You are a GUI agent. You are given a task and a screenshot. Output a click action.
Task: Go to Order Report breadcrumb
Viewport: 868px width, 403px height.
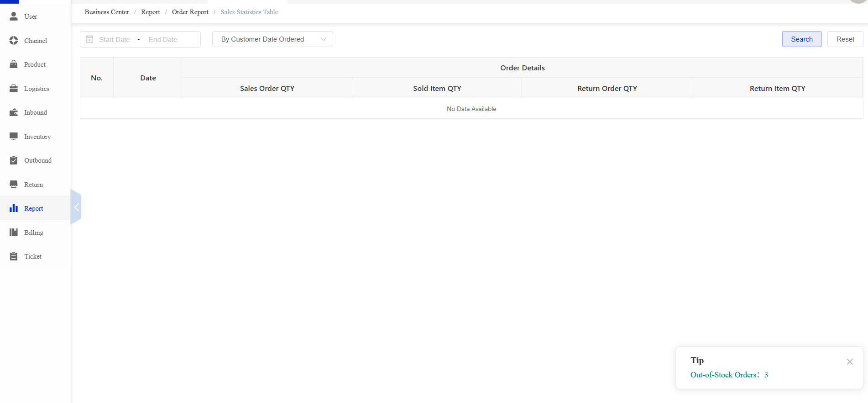[190, 12]
